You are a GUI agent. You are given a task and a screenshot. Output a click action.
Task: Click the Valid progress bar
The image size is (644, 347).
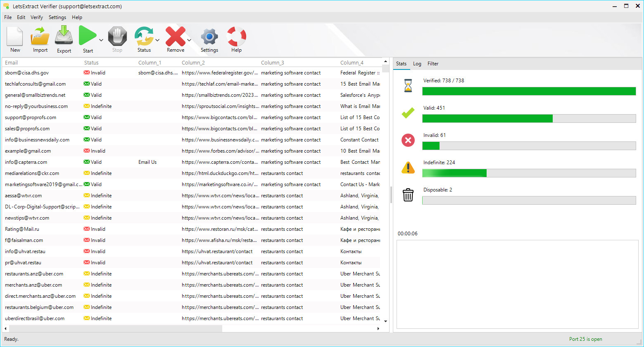tap(529, 119)
